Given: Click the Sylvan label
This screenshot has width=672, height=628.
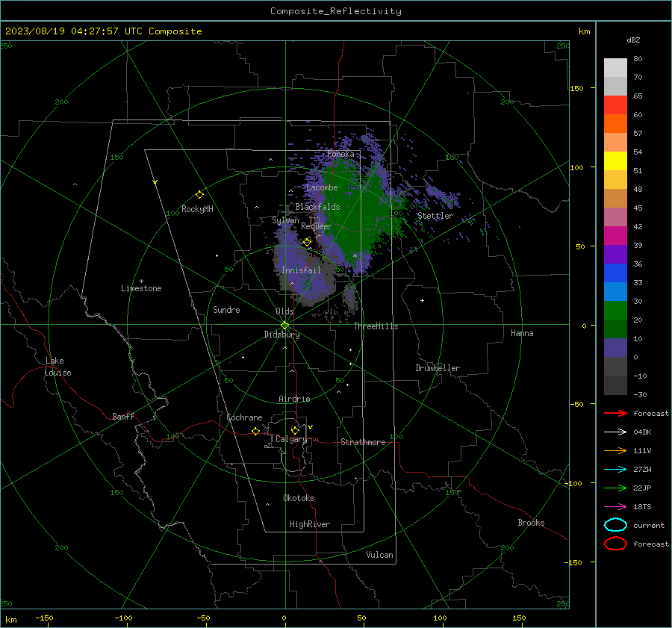Looking at the screenshot, I should pyautogui.click(x=285, y=220).
